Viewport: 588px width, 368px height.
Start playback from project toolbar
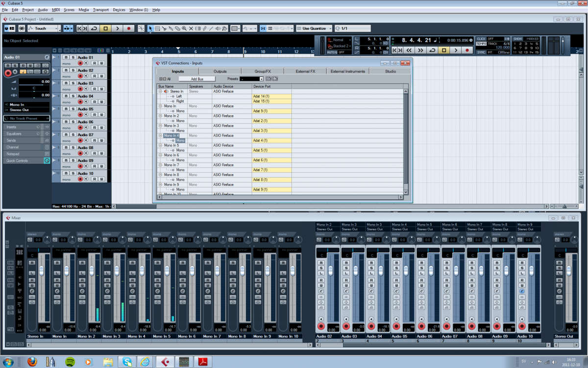117,28
